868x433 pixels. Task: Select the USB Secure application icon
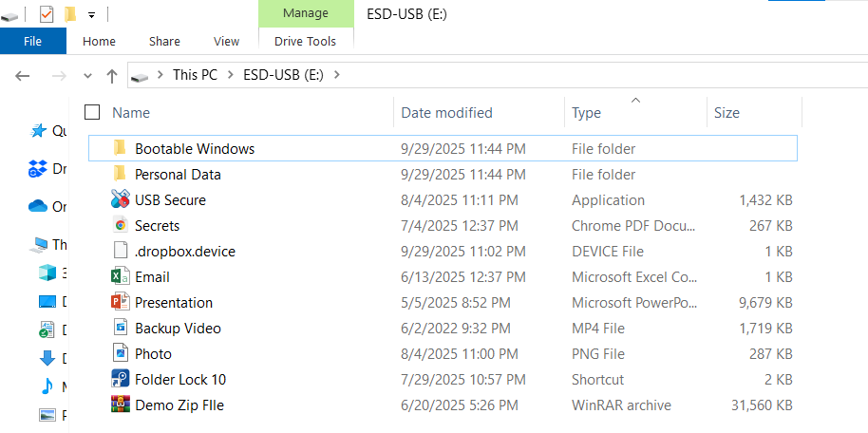pos(120,199)
